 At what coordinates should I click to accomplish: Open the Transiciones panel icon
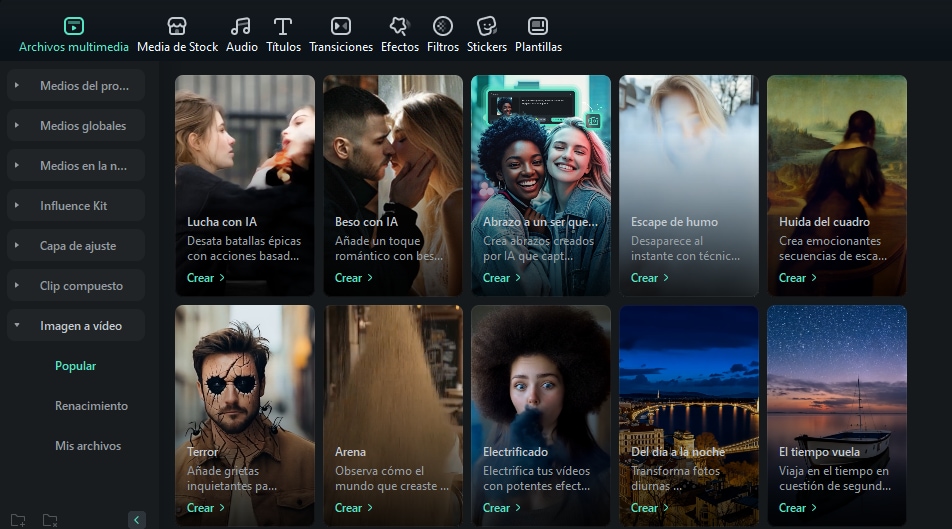[341, 27]
